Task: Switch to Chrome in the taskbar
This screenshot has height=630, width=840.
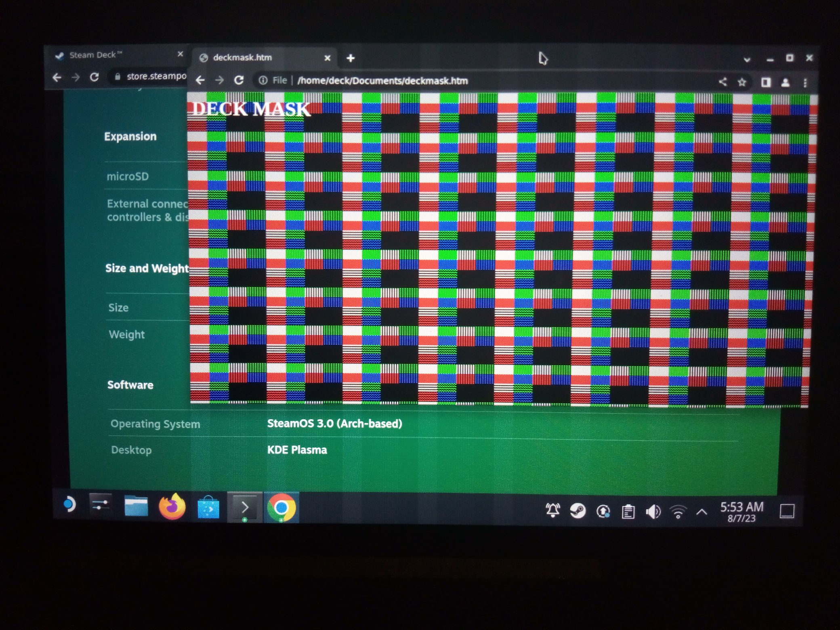Action: coord(281,508)
